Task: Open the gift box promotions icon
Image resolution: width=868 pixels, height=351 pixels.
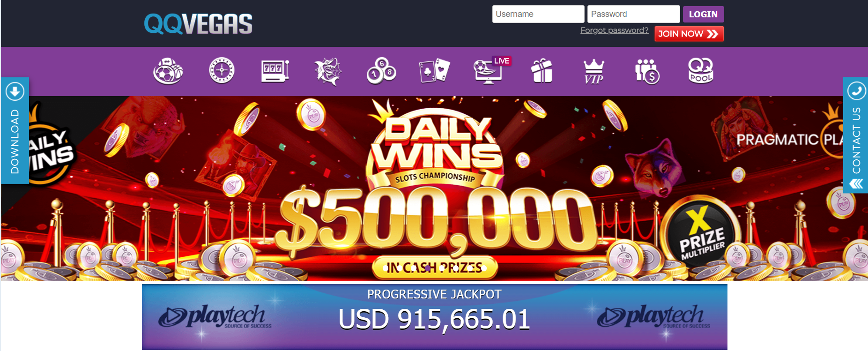Action: [542, 71]
